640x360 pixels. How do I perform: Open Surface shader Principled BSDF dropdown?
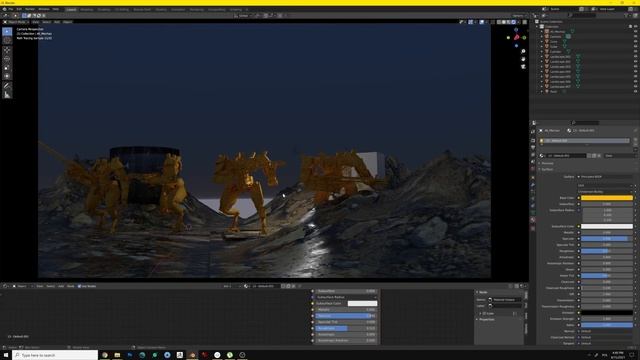click(x=605, y=177)
